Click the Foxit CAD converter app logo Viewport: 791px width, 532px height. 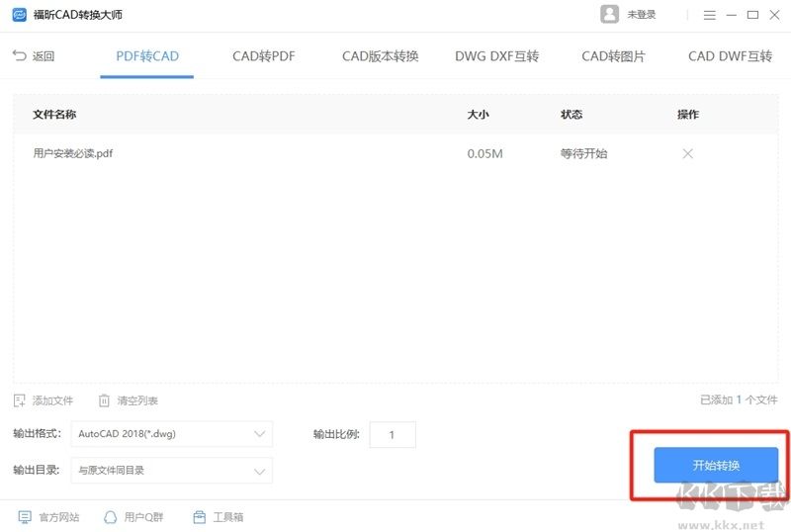[19, 15]
